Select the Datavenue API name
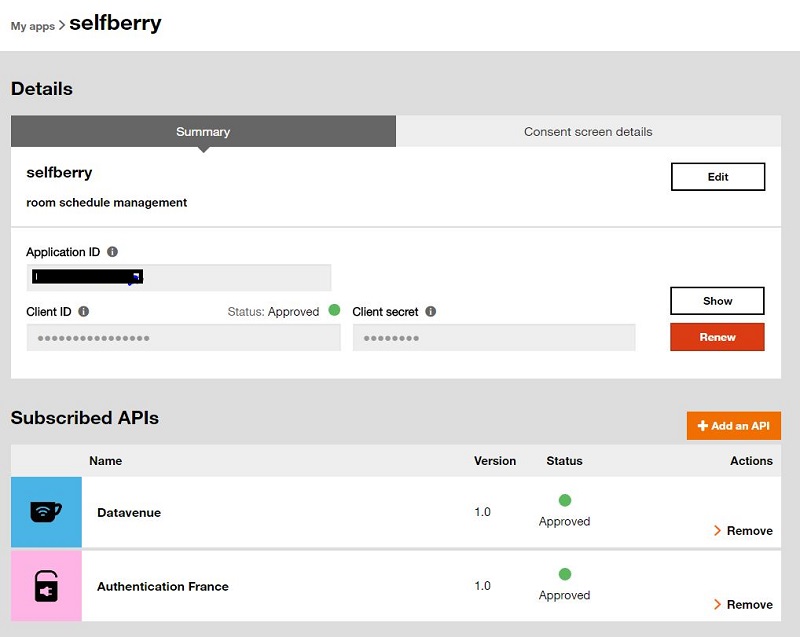The image size is (800, 637). point(129,513)
